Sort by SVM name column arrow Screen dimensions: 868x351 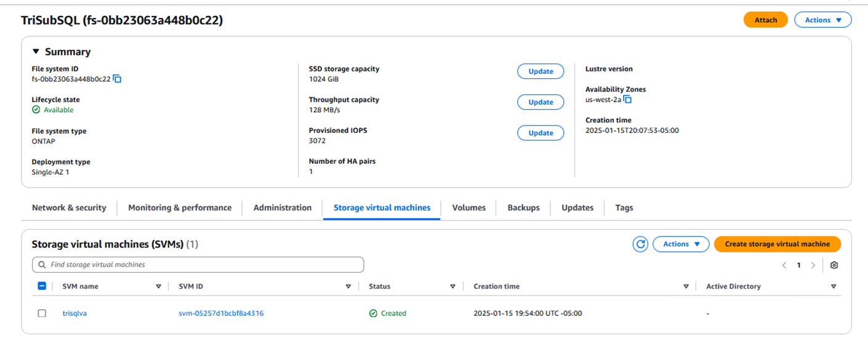coord(158,286)
